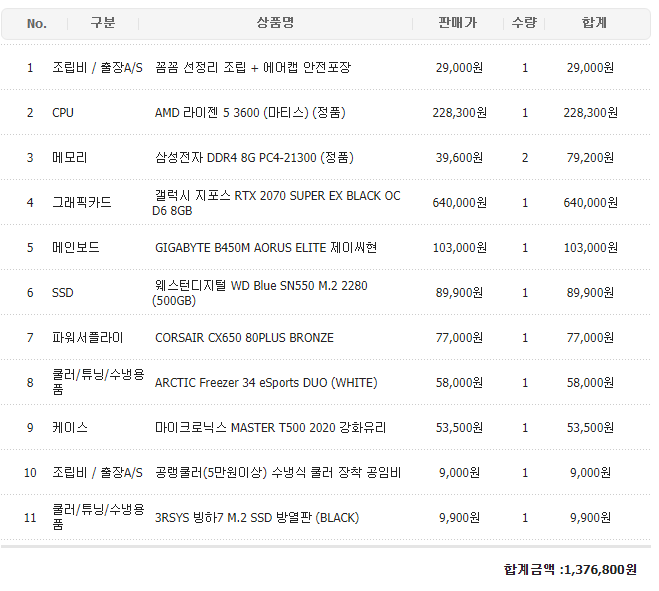Image resolution: width=659 pixels, height=591 pixels.
Task: Click the 9,900원 price in 합계 column
Action: (590, 517)
